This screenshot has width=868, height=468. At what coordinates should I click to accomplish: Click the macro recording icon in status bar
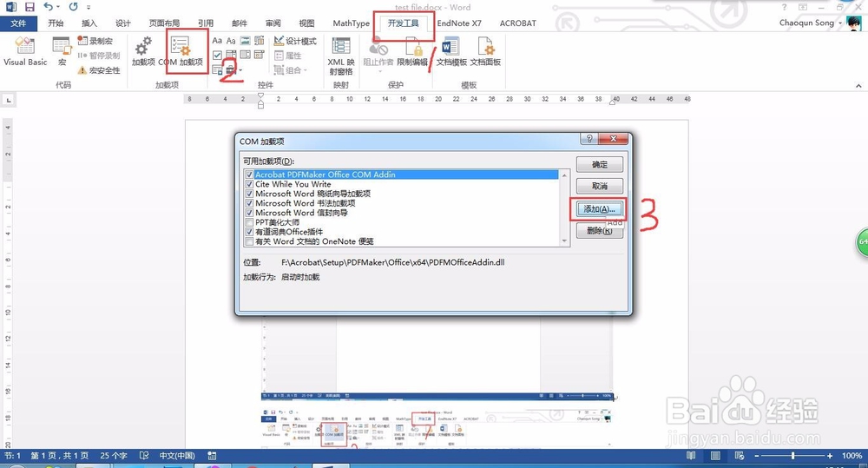212,455
